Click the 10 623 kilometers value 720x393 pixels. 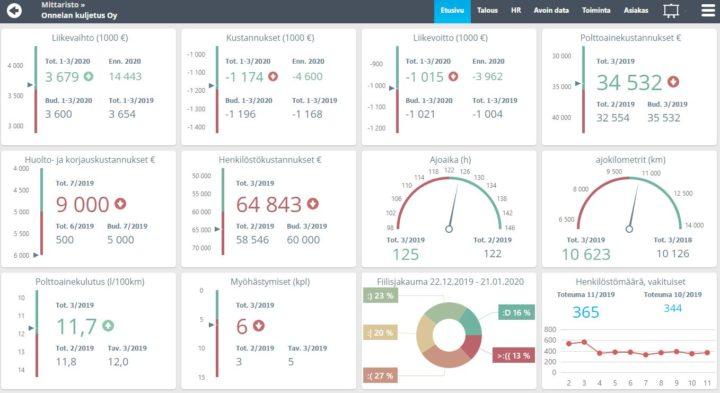tap(586, 254)
